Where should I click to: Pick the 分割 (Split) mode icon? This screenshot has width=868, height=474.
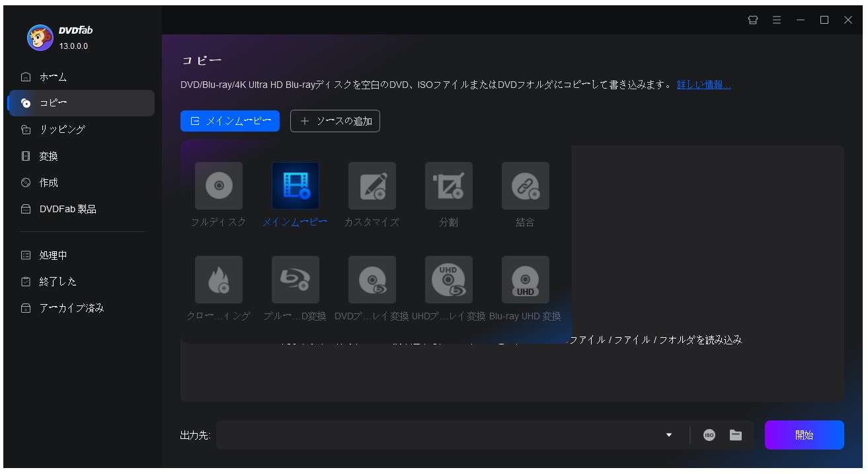[x=449, y=186]
